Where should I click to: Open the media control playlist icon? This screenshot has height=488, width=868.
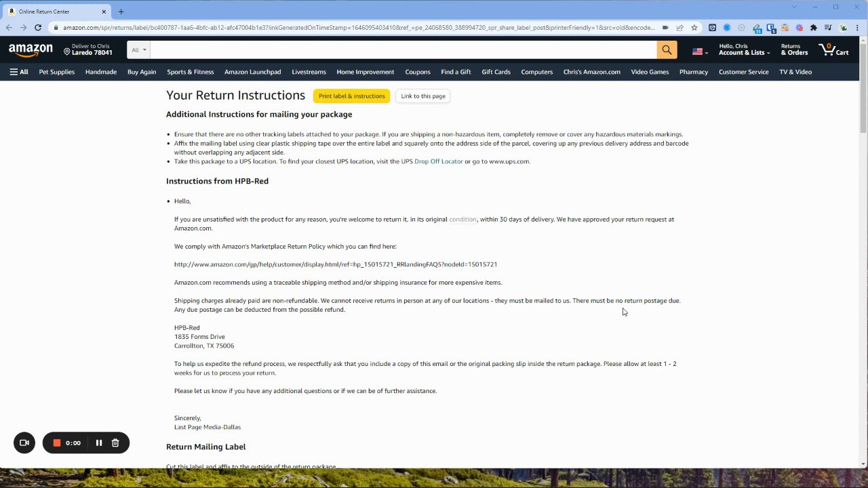[x=828, y=28]
